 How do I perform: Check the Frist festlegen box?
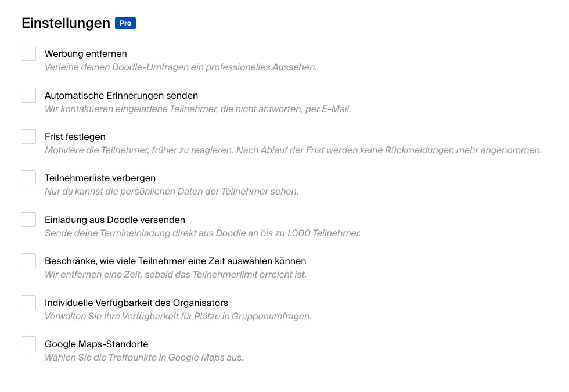pos(28,136)
